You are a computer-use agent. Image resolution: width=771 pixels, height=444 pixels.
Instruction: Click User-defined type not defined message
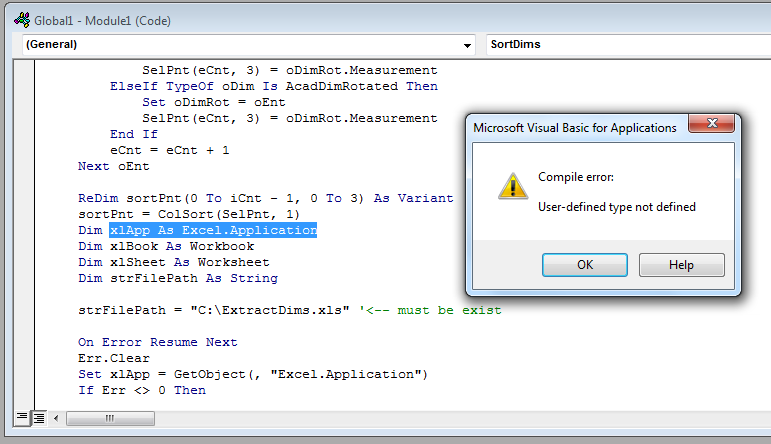coord(617,207)
